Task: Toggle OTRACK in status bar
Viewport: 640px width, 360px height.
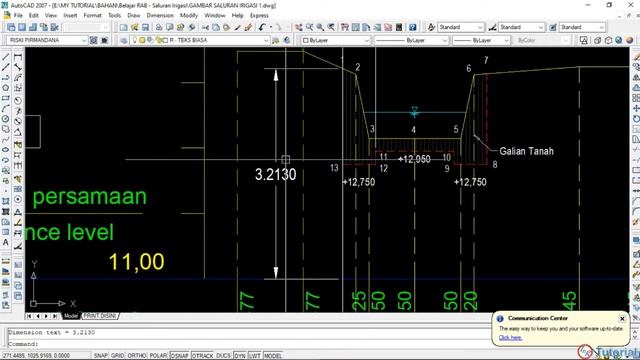Action: [202, 356]
